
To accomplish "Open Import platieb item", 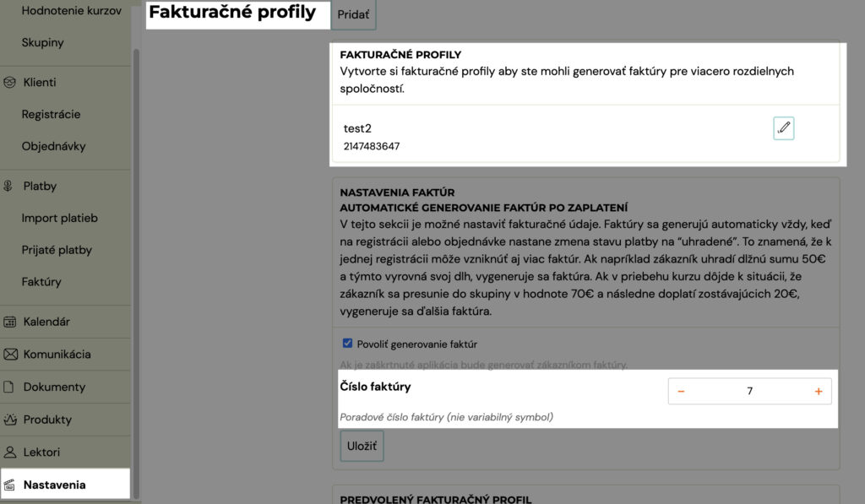I will click(60, 218).
